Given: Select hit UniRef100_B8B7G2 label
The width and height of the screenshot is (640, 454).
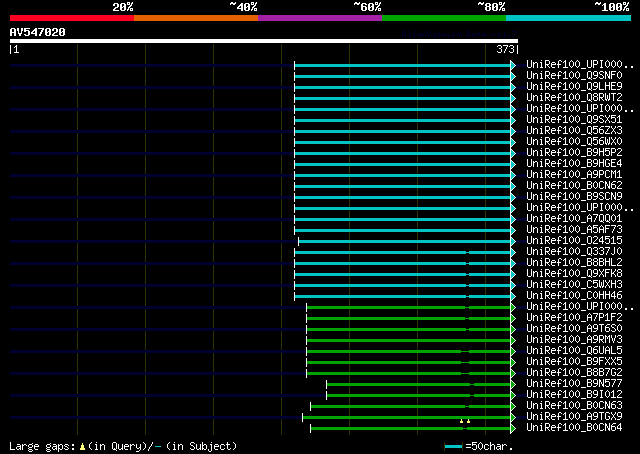Looking at the screenshot, I should click(574, 373).
